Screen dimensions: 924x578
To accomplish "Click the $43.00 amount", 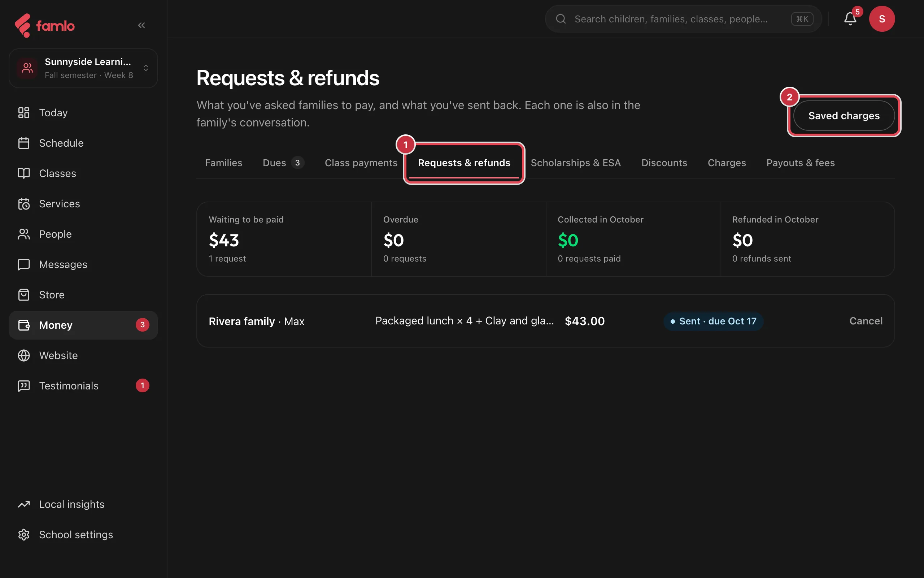I will [x=585, y=321].
